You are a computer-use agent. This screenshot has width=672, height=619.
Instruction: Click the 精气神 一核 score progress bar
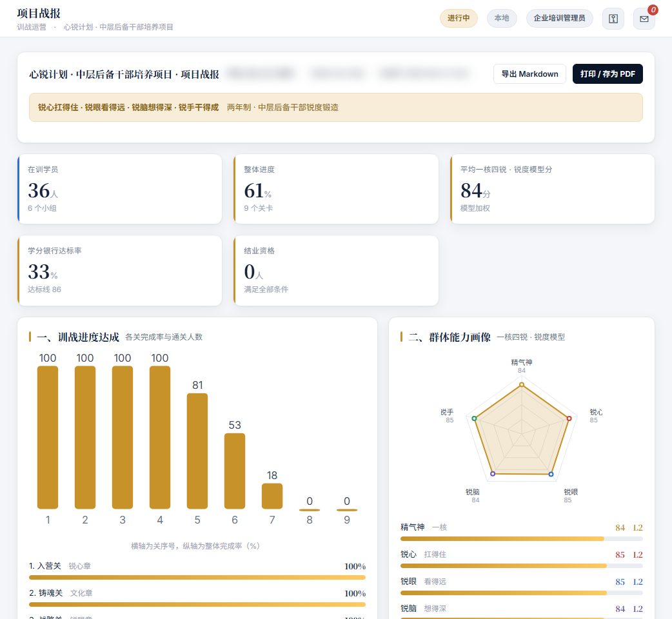click(x=522, y=539)
